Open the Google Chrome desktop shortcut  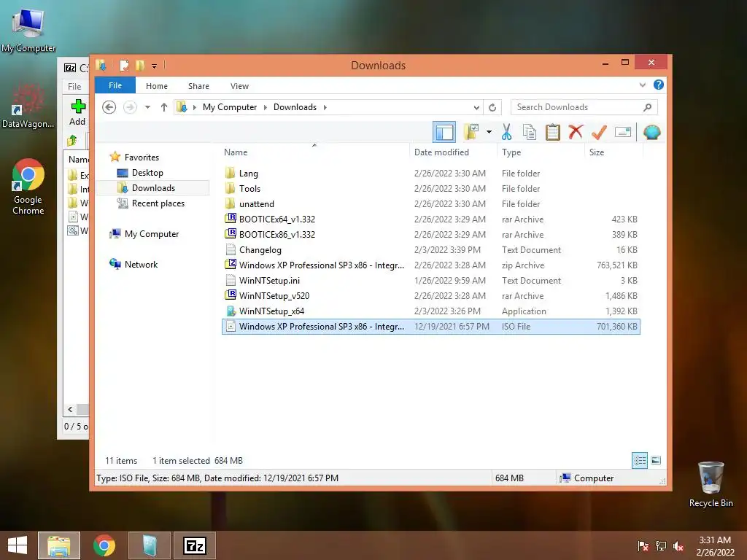pyautogui.click(x=28, y=187)
